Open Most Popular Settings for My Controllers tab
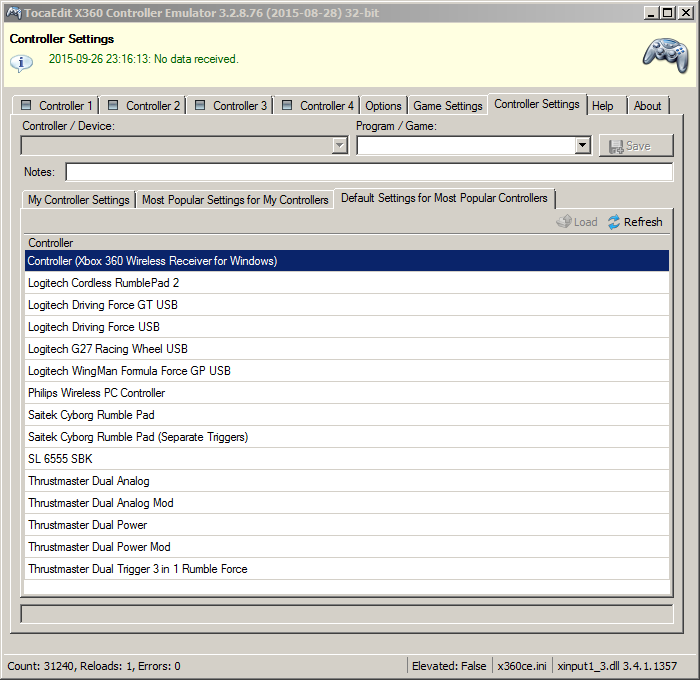The width and height of the screenshot is (700, 680). pos(235,200)
